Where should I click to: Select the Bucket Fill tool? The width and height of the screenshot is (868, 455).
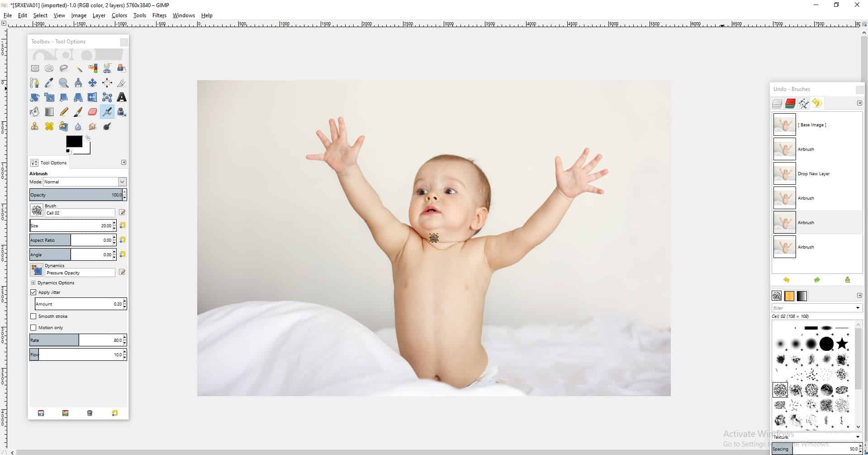click(x=35, y=112)
